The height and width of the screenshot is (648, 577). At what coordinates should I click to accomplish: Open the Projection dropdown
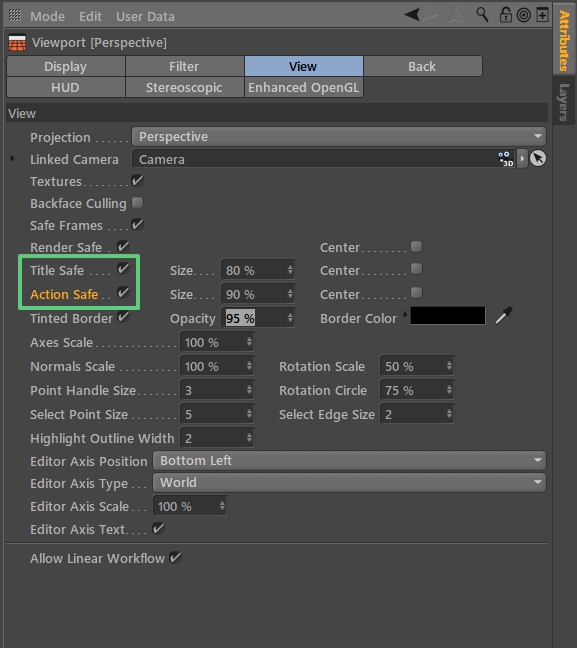point(339,137)
